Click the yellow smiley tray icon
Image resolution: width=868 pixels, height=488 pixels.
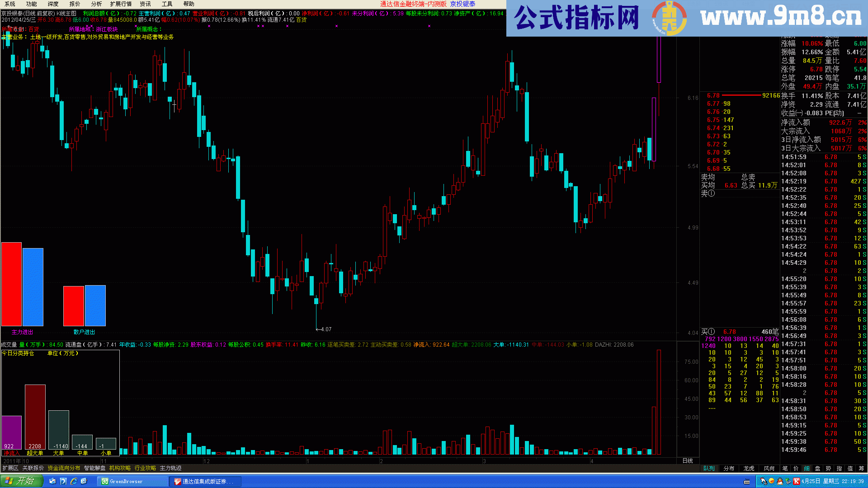772,482
